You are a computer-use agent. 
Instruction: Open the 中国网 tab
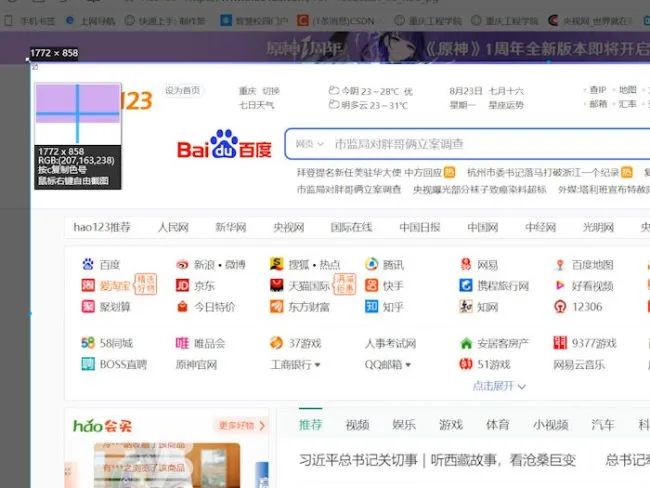tap(483, 227)
